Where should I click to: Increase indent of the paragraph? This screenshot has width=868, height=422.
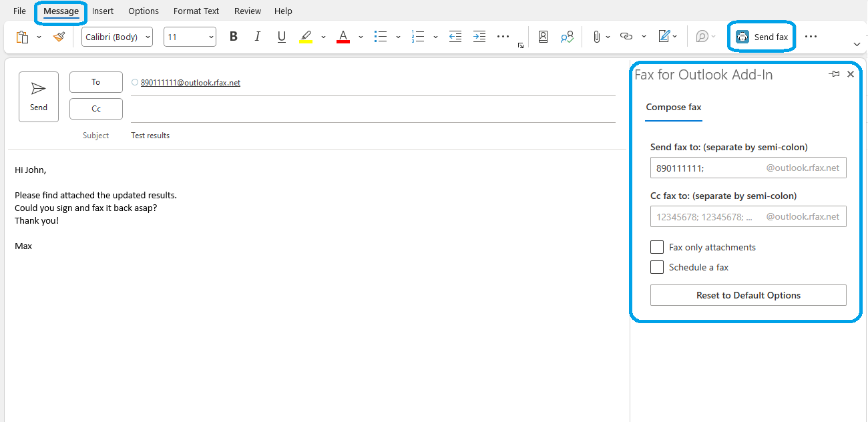[479, 37]
